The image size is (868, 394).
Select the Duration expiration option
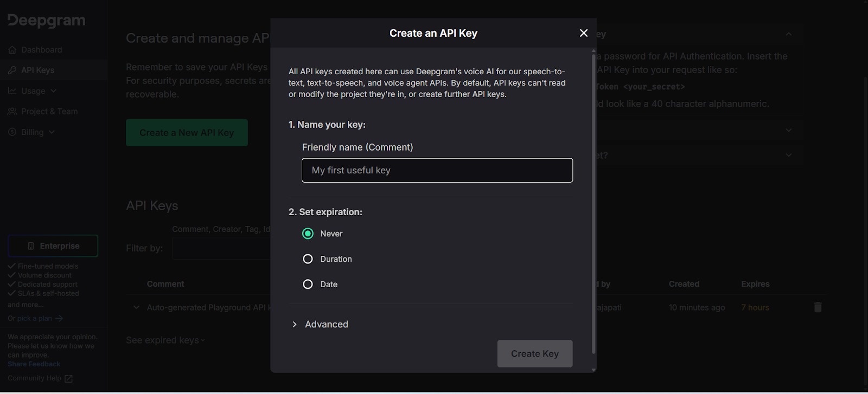click(x=308, y=259)
